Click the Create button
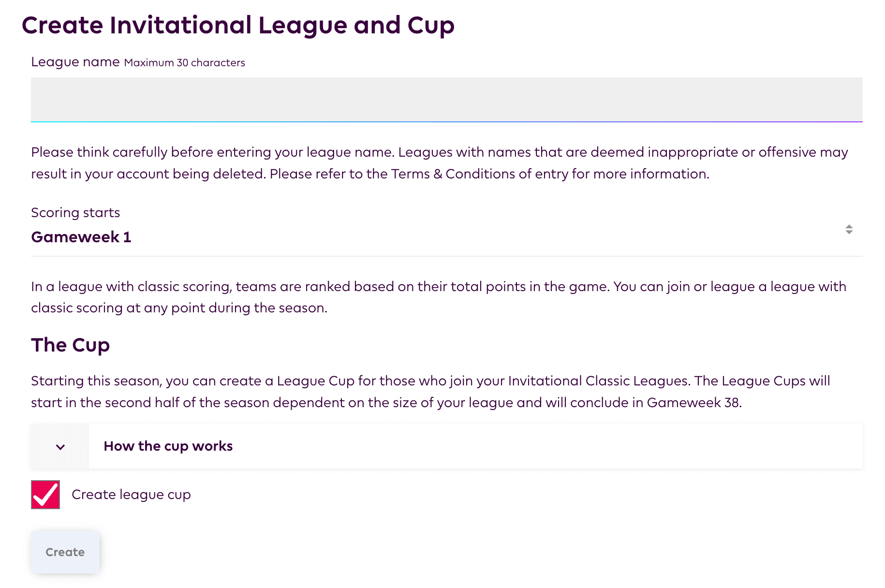Screen dimensions: 885x588 point(65,552)
